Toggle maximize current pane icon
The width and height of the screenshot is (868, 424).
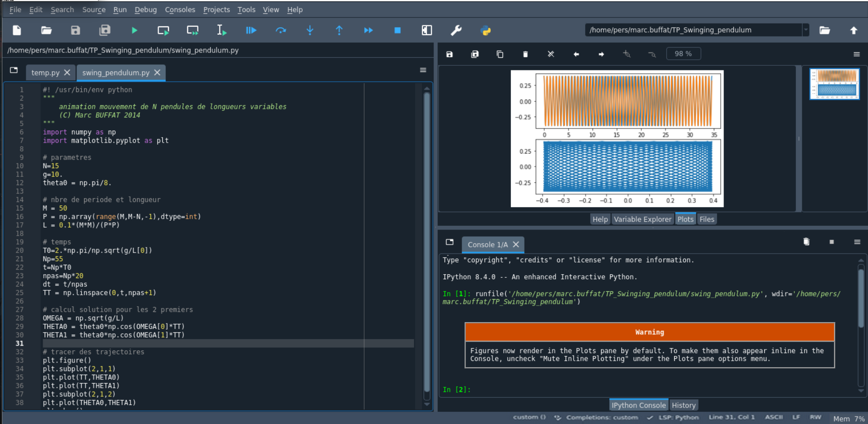click(x=426, y=31)
